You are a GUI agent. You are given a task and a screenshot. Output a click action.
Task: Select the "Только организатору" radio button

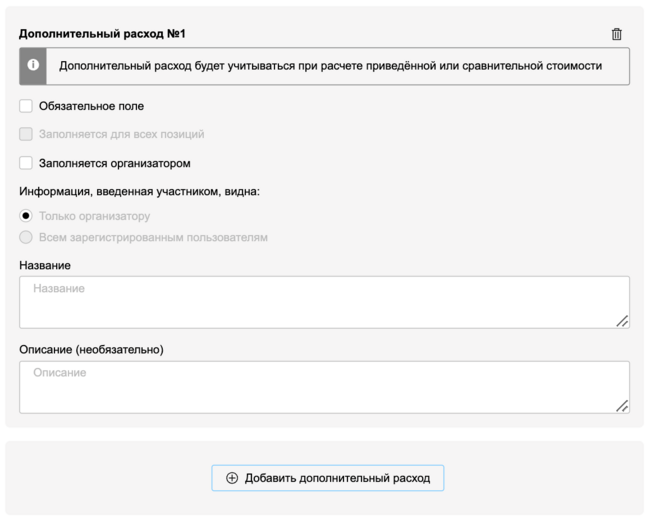click(x=26, y=216)
